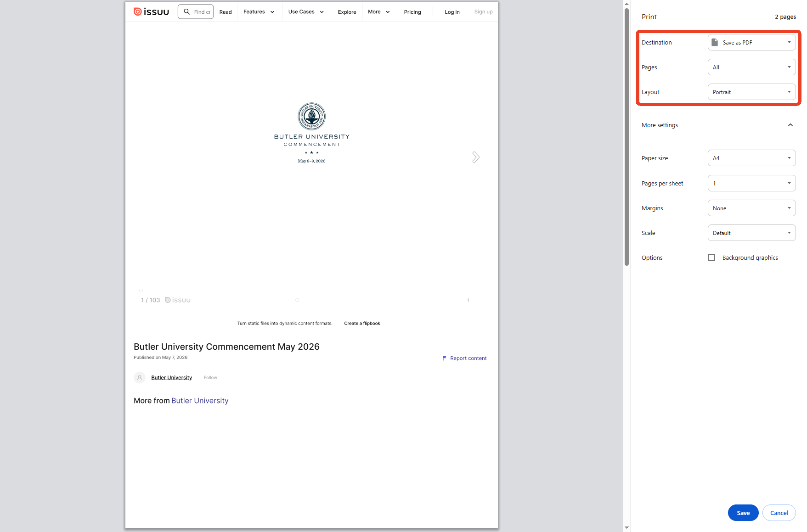The width and height of the screenshot is (807, 532).
Task: Expand the More navigation menu
Action: (x=378, y=12)
